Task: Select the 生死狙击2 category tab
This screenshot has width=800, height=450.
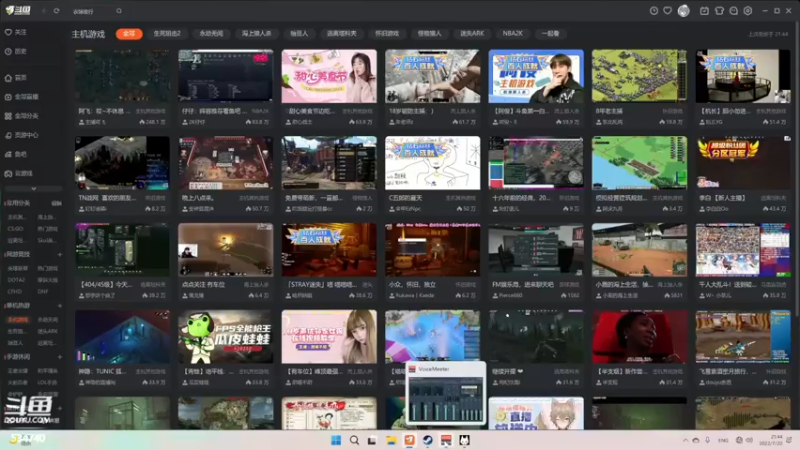Action: tap(167, 34)
